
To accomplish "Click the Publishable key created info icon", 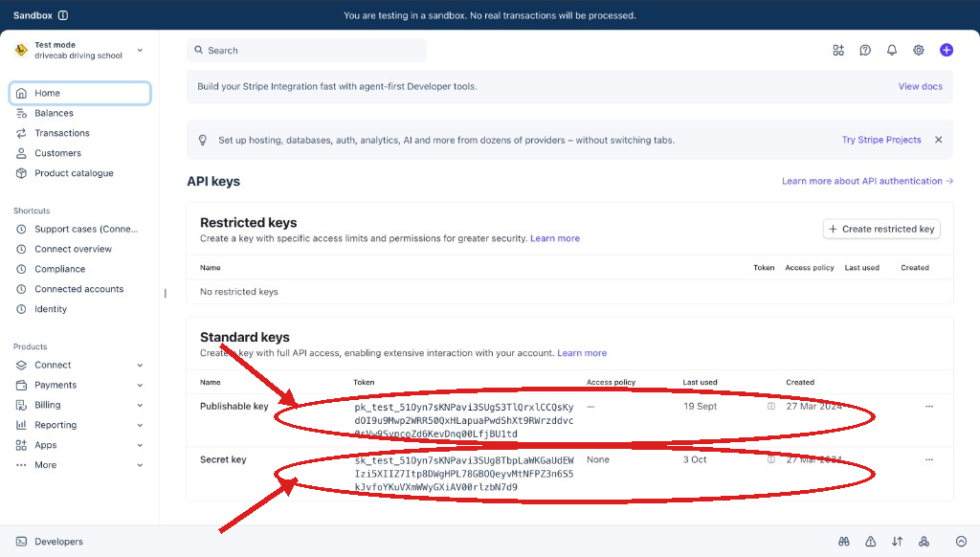I will tap(771, 407).
